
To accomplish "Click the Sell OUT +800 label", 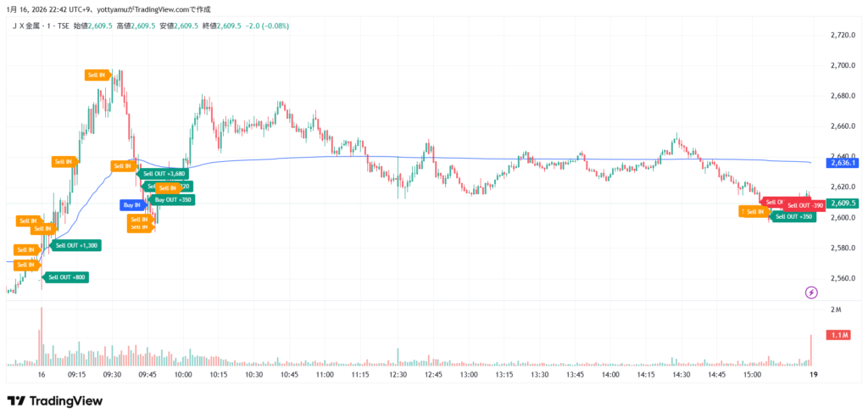I will pyautogui.click(x=66, y=277).
